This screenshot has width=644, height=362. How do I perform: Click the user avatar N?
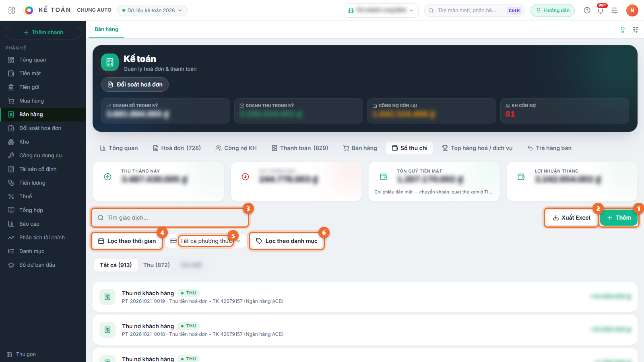(632, 10)
